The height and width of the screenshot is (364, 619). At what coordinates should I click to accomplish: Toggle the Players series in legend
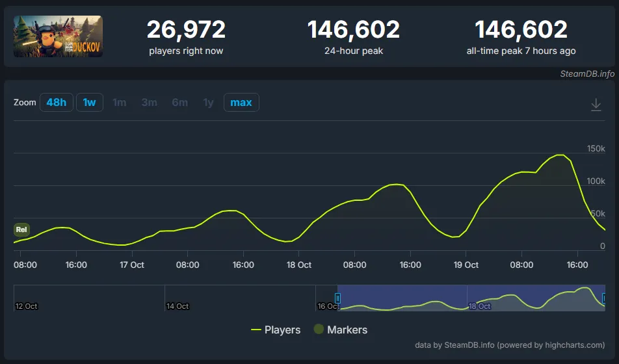[x=276, y=330]
